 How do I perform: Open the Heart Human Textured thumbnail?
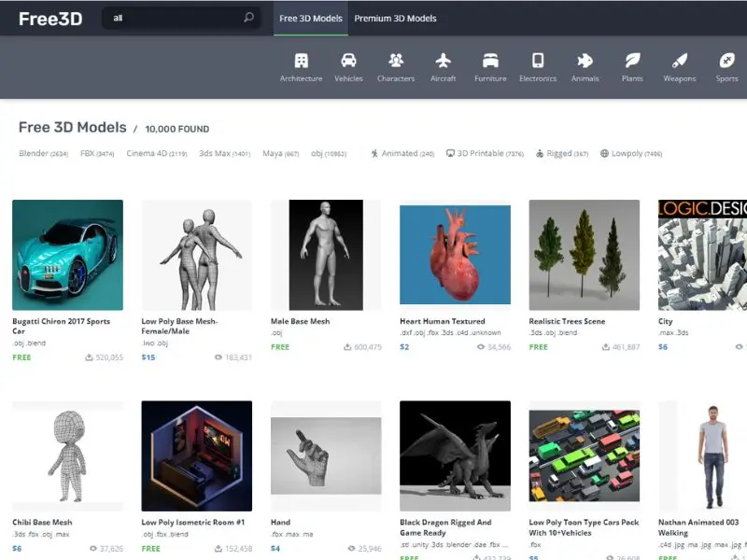coord(455,255)
